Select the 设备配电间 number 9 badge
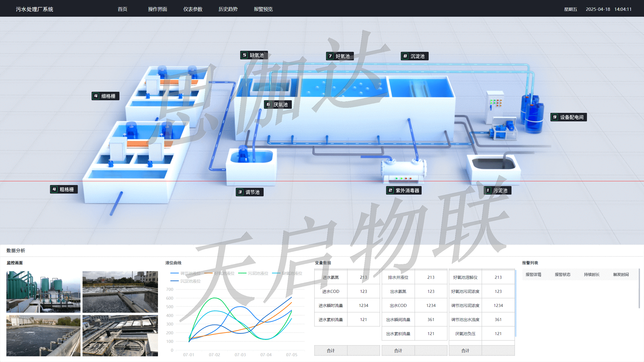The width and height of the screenshot is (644, 362). 554,117
